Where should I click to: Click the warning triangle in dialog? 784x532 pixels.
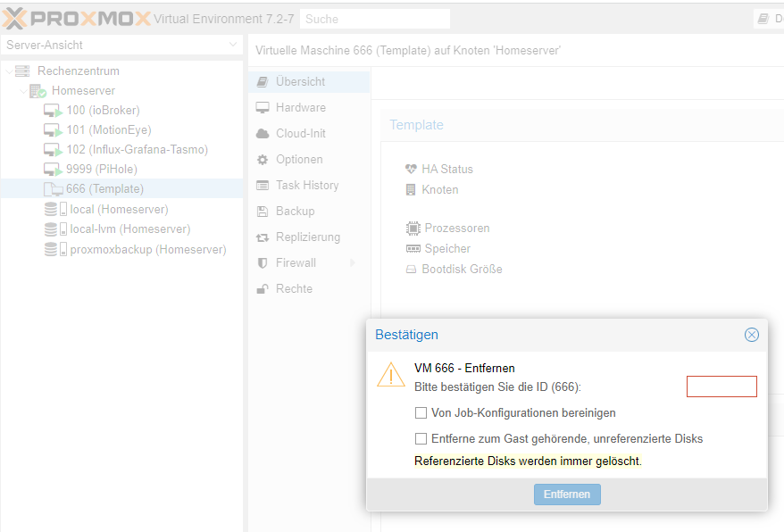pos(390,375)
